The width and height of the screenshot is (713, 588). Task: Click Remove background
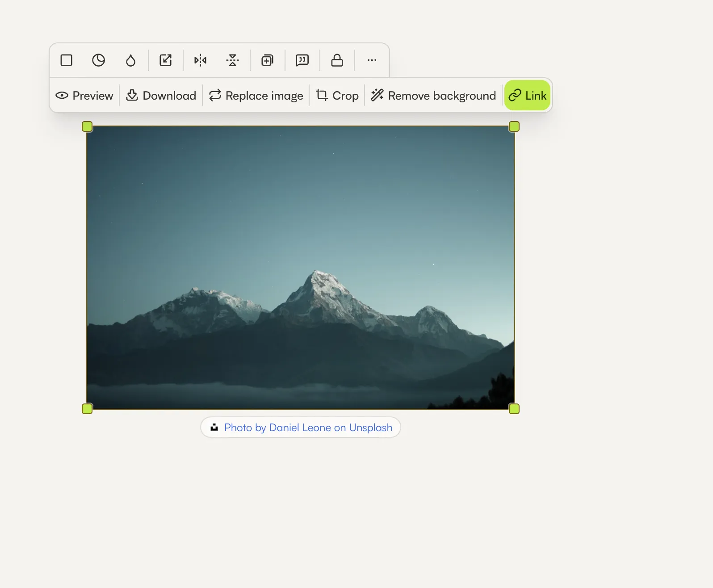click(x=433, y=96)
